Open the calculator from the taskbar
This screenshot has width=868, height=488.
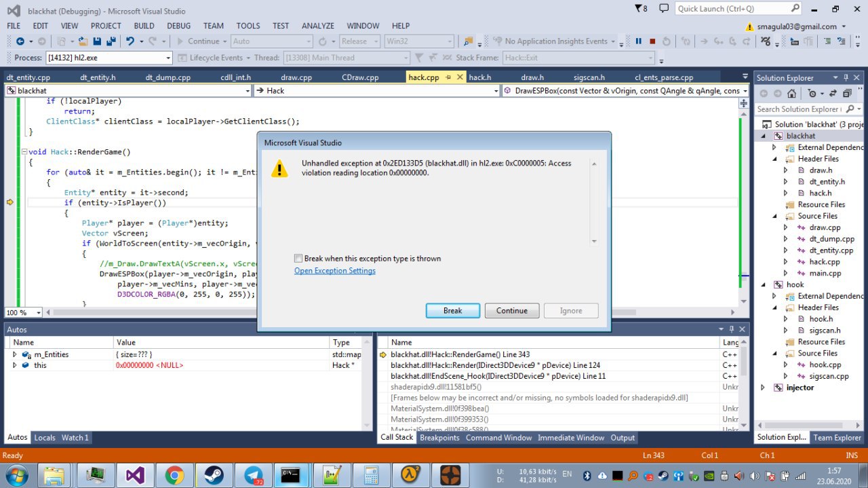(x=371, y=474)
